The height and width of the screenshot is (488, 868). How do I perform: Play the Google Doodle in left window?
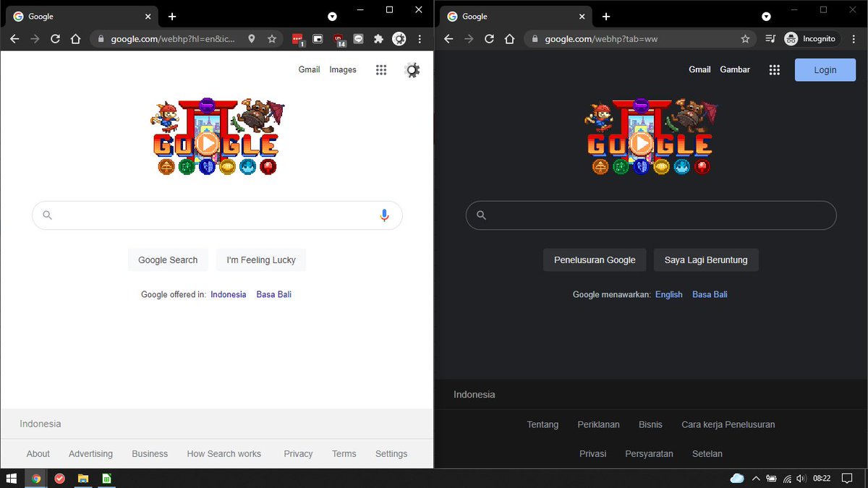point(207,144)
